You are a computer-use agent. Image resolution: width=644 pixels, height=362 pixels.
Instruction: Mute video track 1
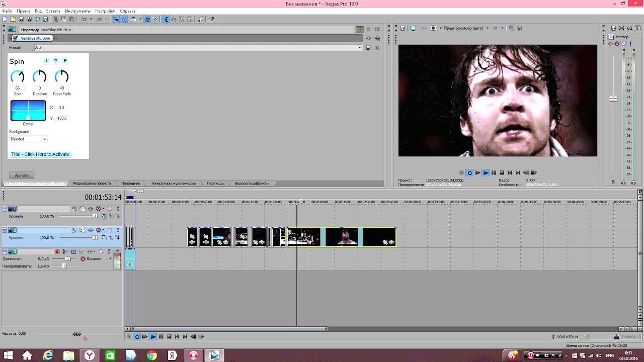click(110, 209)
